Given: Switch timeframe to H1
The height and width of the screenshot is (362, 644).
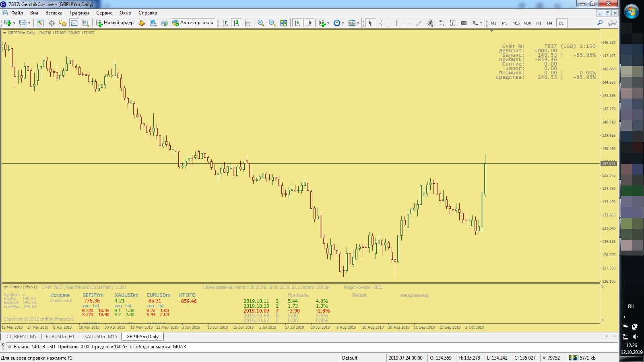Looking at the screenshot, I should coord(539,23).
